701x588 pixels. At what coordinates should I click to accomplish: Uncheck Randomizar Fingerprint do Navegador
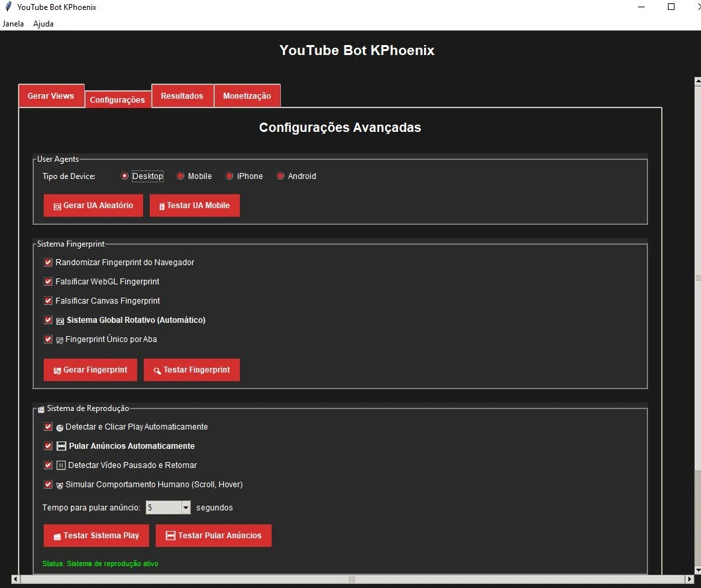[48, 263]
